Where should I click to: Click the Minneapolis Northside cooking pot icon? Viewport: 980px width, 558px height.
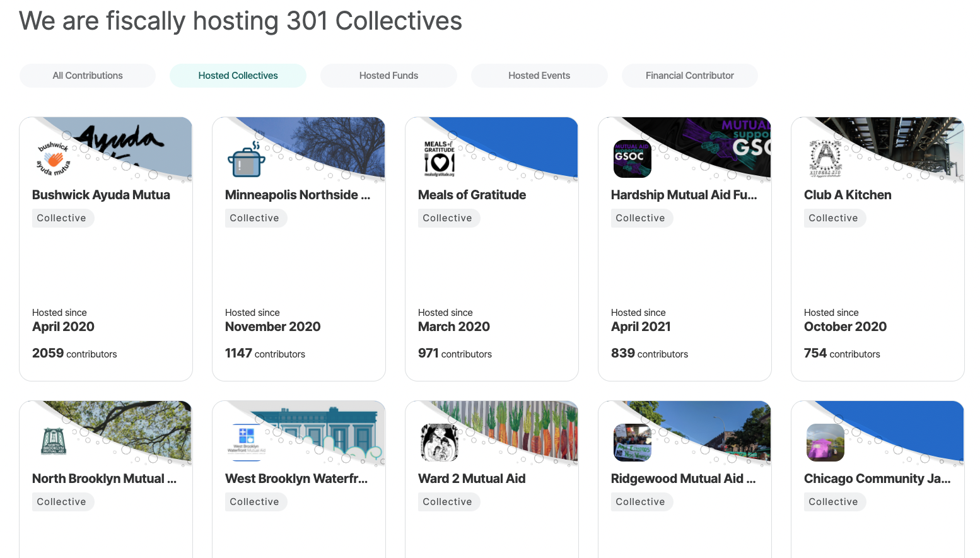click(246, 159)
